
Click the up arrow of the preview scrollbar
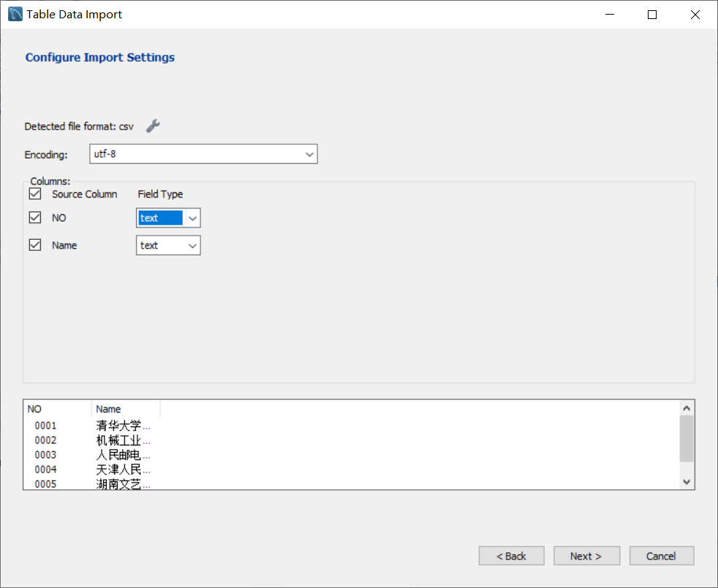tap(686, 407)
